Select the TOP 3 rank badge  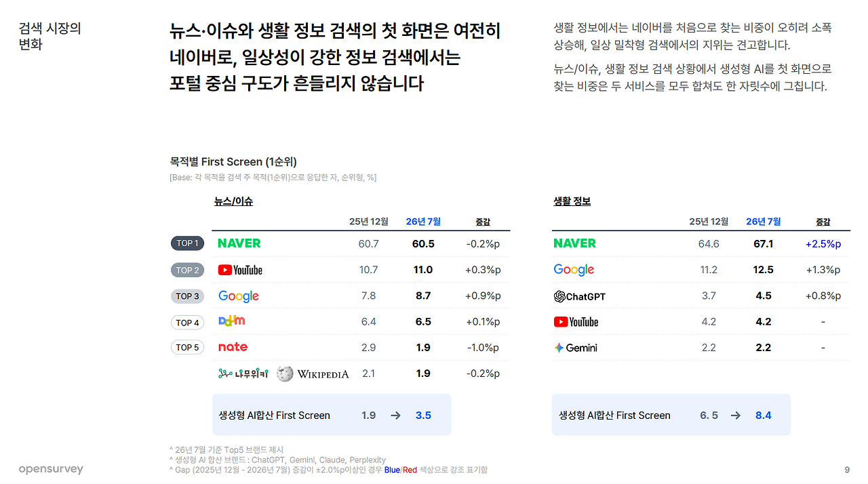pos(188,296)
